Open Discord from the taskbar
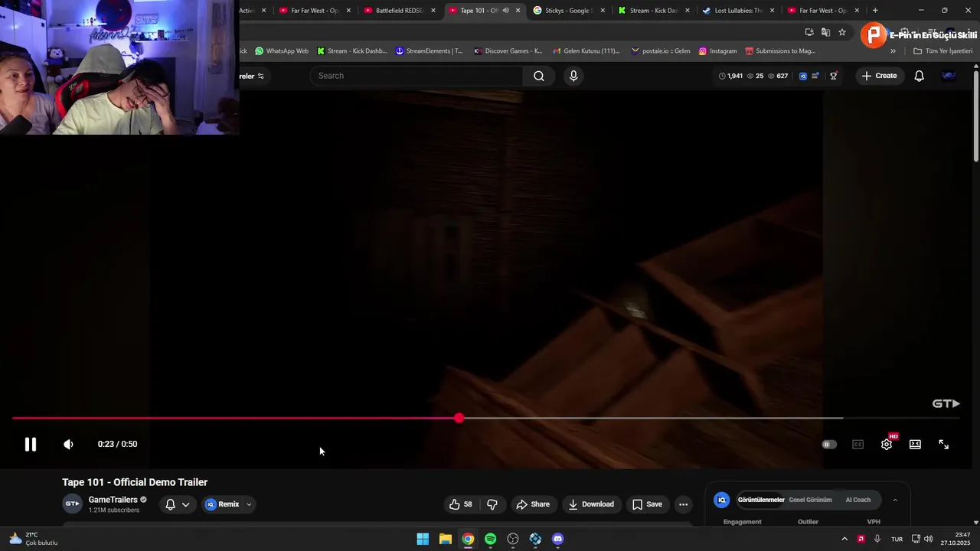The height and width of the screenshot is (551, 980). coord(557,539)
